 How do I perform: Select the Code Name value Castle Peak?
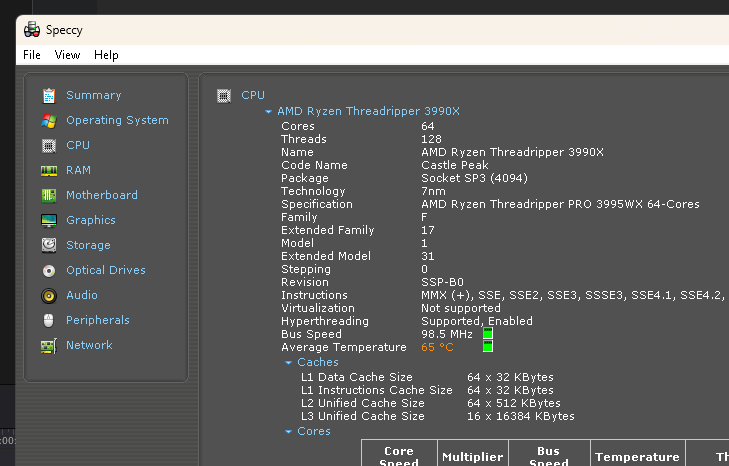(x=455, y=165)
